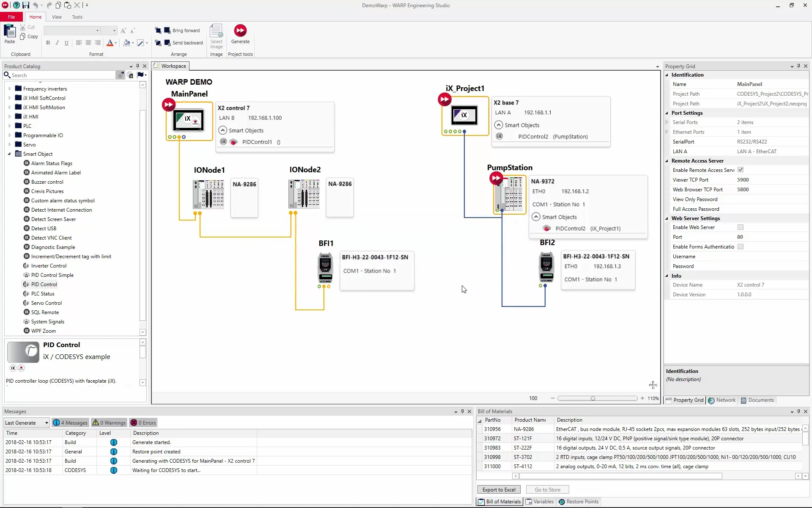The height and width of the screenshot is (508, 812).
Task: Switch to the Restore Points tab
Action: (x=579, y=502)
